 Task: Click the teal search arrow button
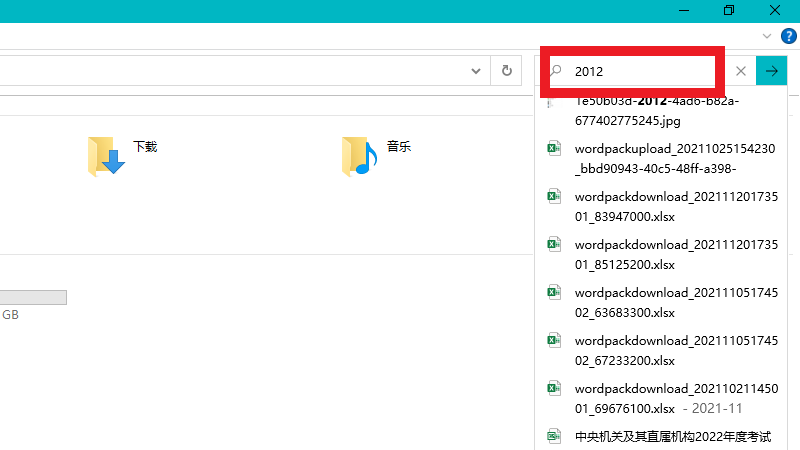tap(771, 71)
